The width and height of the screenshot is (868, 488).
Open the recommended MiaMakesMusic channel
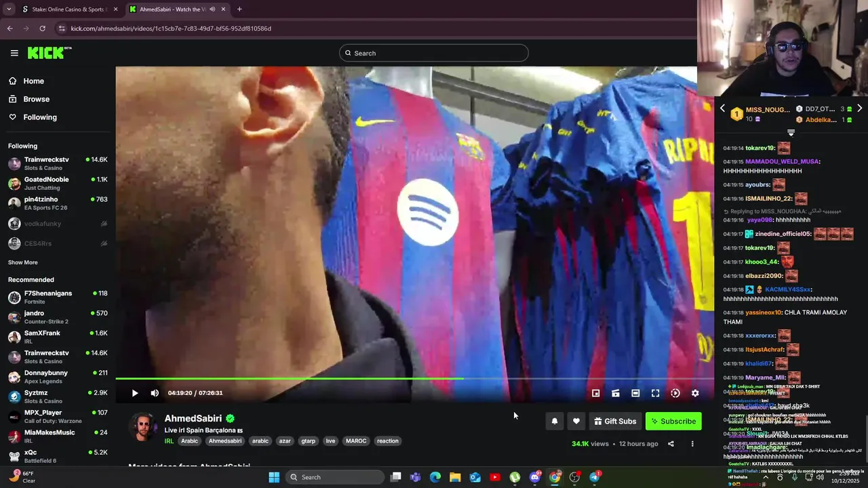[x=58, y=436]
